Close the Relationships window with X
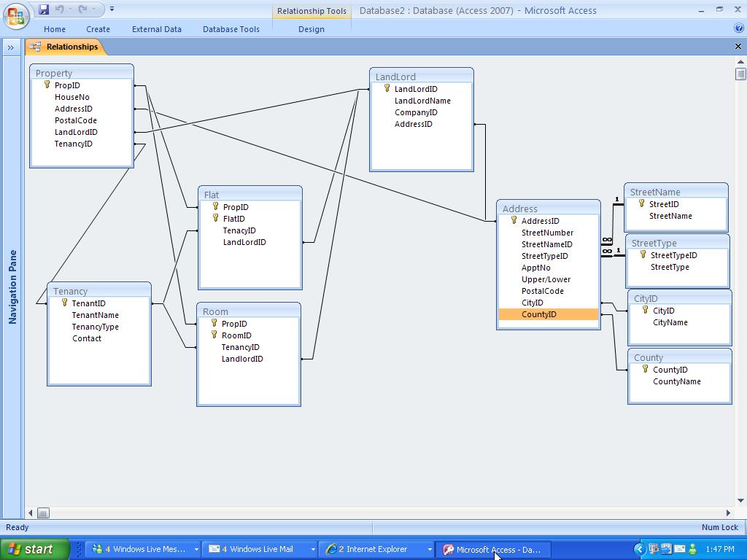747x560 pixels. [738, 46]
